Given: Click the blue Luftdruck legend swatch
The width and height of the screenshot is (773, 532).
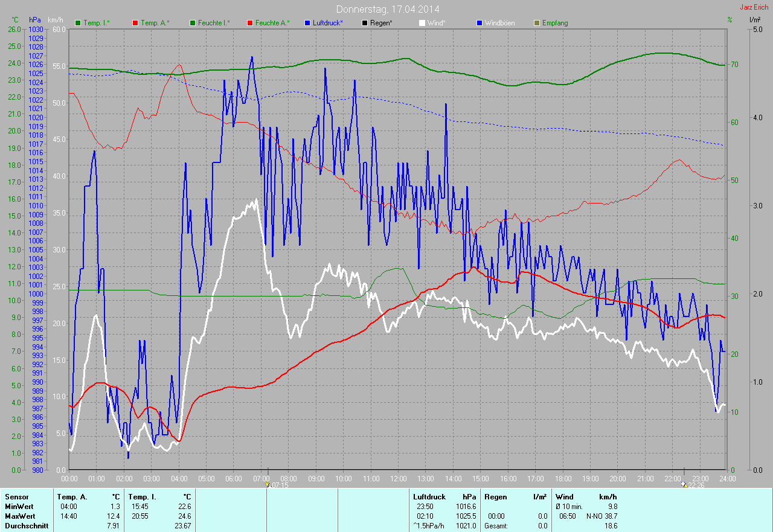Looking at the screenshot, I should click(307, 23).
